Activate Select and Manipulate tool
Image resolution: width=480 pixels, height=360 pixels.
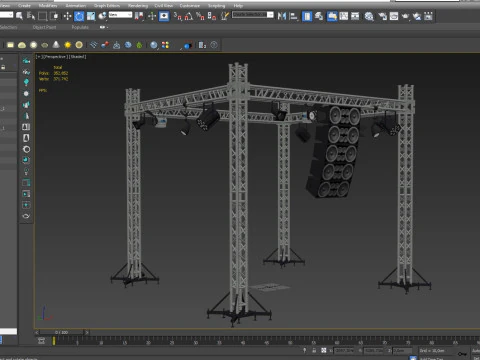pos(152,16)
